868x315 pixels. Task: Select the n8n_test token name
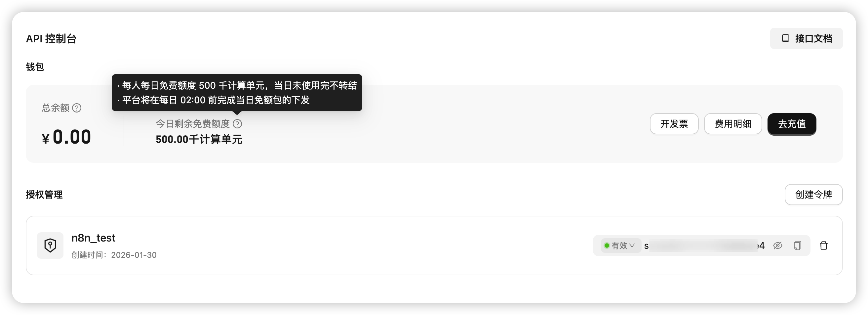click(x=93, y=238)
